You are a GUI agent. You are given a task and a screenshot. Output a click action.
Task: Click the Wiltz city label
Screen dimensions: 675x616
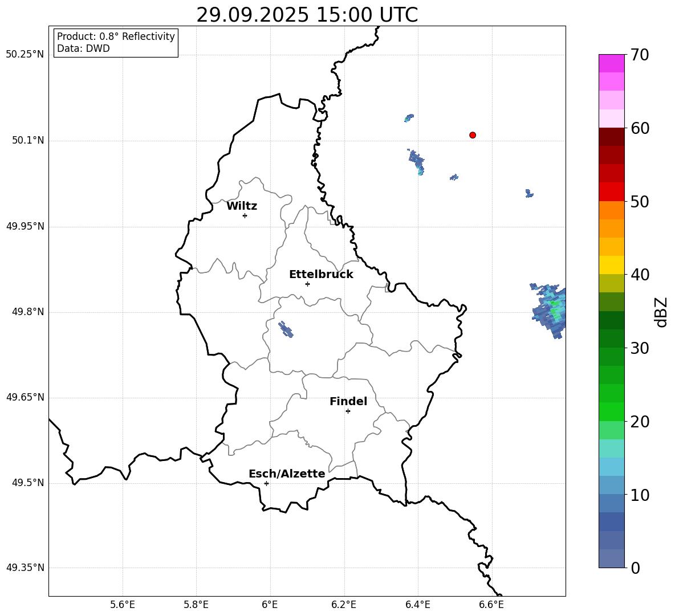point(242,206)
